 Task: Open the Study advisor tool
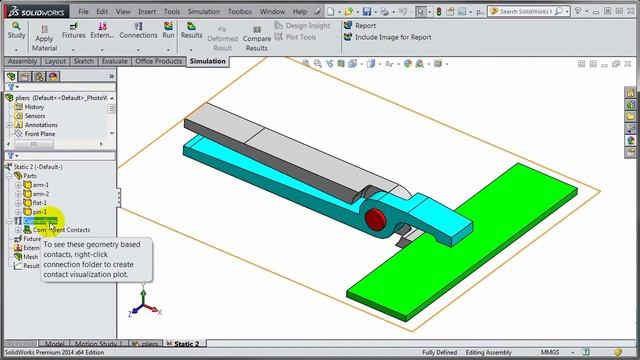click(x=16, y=31)
